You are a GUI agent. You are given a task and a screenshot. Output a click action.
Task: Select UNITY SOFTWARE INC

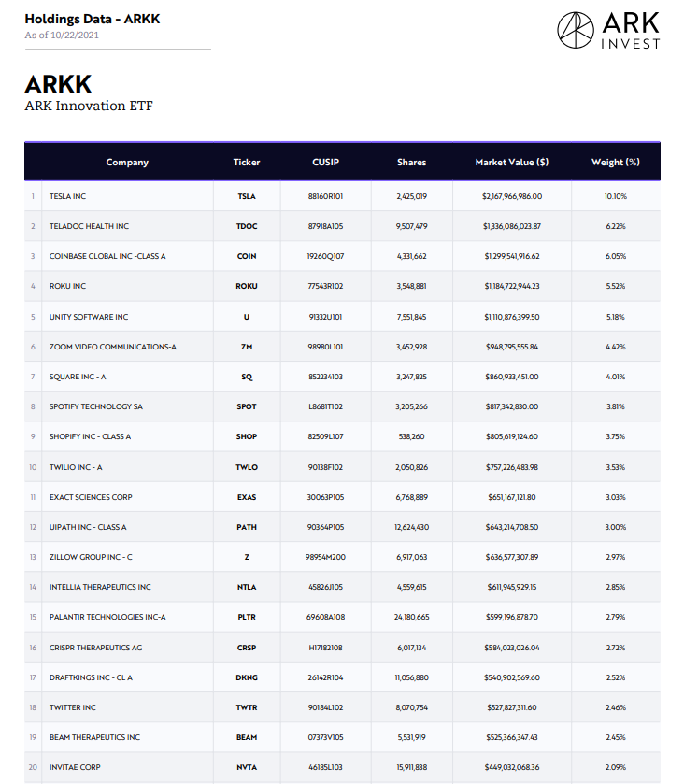pos(89,317)
